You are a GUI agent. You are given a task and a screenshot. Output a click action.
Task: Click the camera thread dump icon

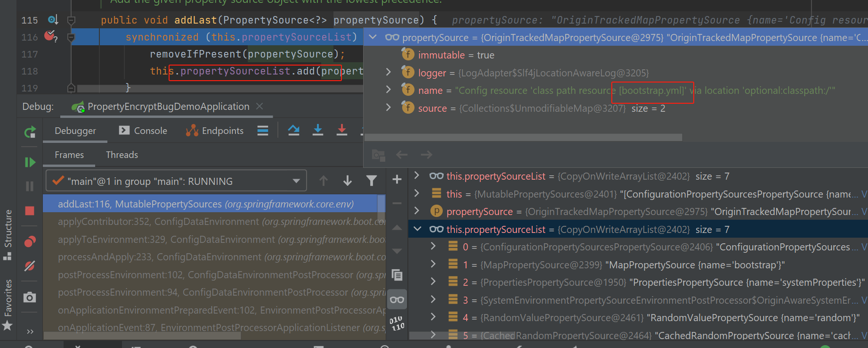[30, 297]
